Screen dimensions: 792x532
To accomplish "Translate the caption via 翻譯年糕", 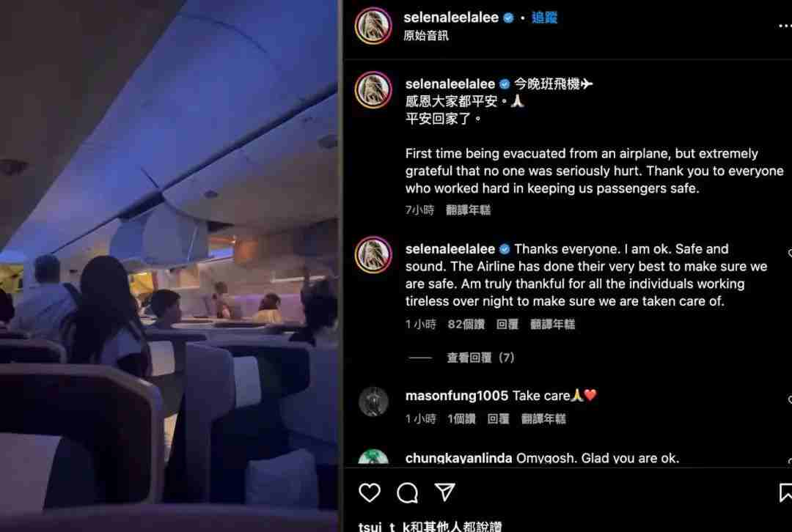I will [x=468, y=210].
